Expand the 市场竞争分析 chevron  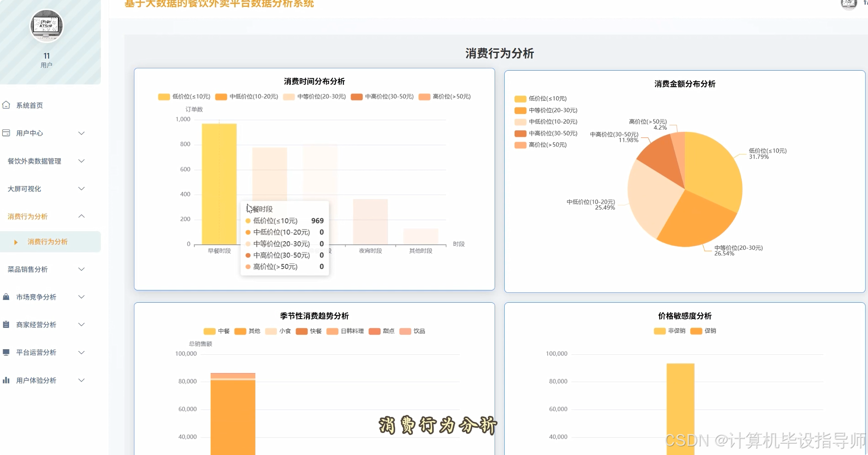click(x=82, y=297)
